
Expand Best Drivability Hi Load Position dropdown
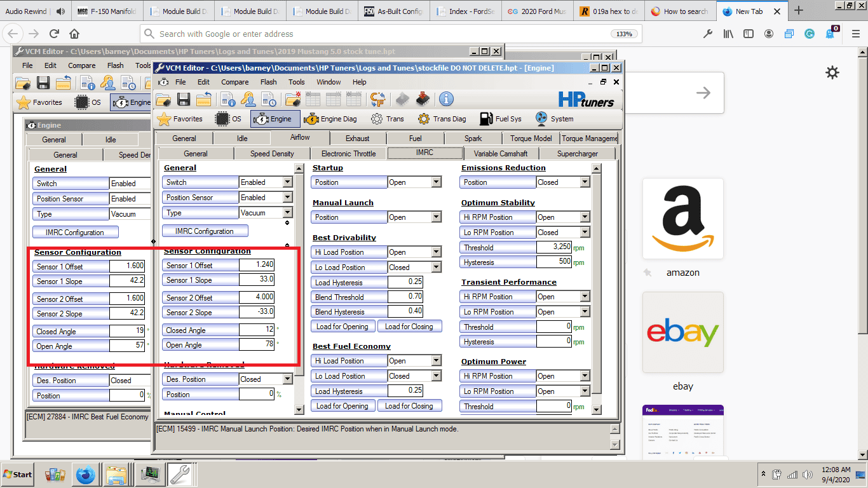(x=436, y=252)
